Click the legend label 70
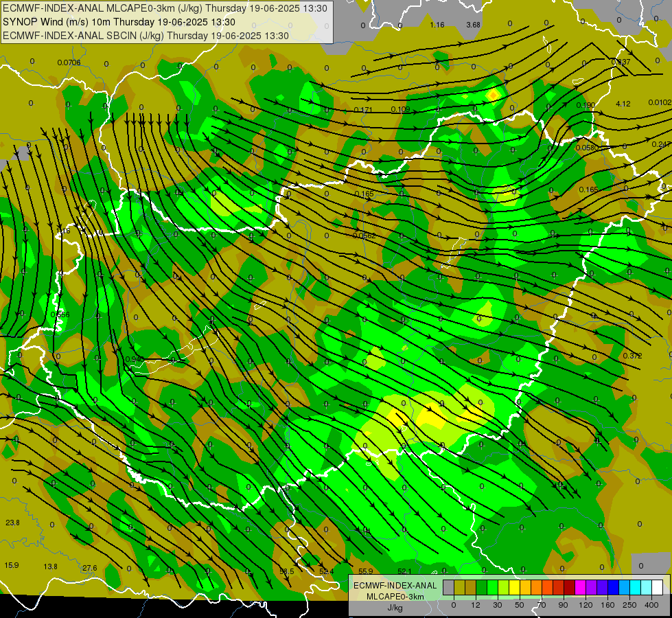This screenshot has width=672, height=618. (x=542, y=605)
